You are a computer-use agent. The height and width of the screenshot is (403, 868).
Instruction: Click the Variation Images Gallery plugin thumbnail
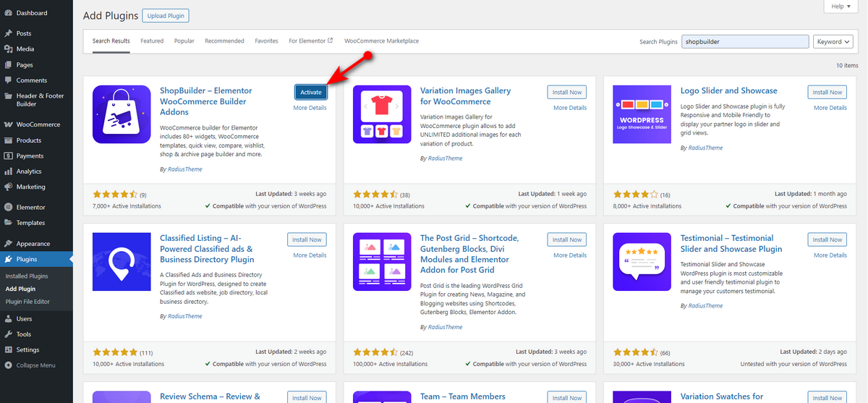click(x=382, y=114)
